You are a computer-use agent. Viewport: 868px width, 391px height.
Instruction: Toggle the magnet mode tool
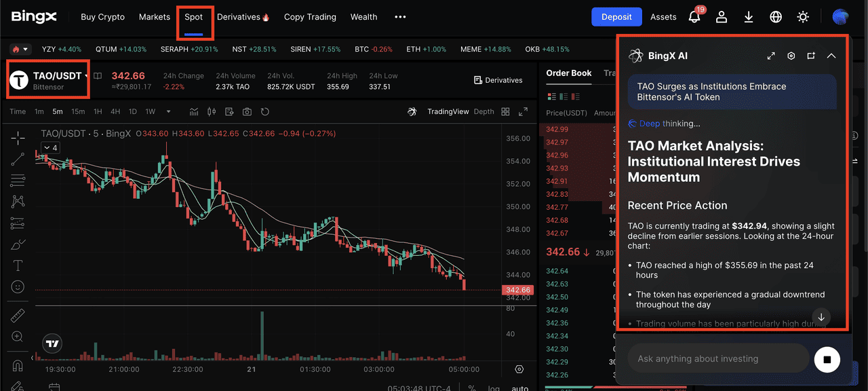coord(18,365)
